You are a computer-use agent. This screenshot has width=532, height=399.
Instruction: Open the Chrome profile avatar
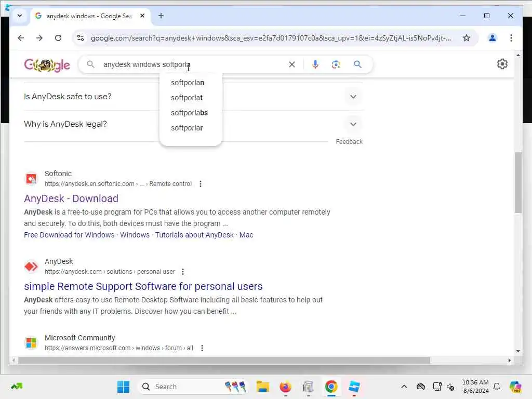[x=493, y=38]
